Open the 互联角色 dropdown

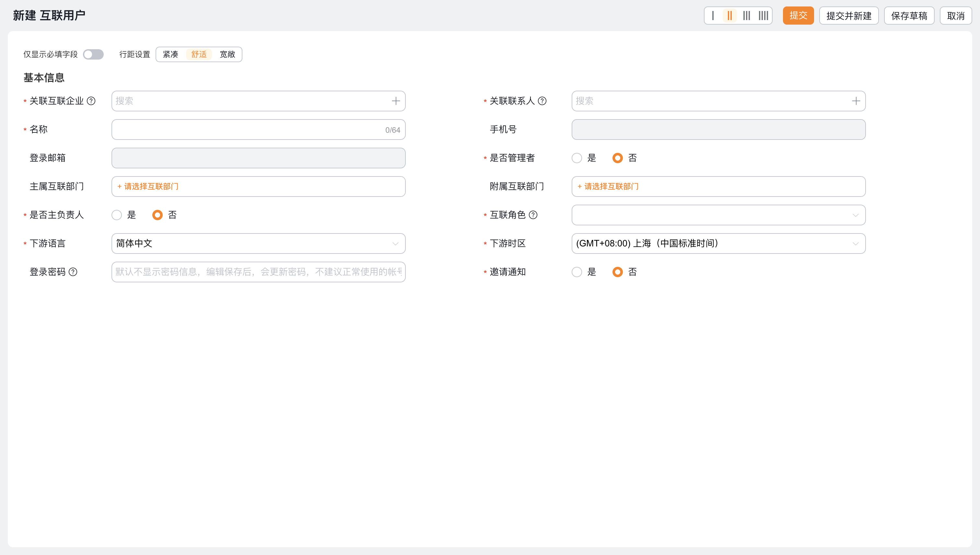[718, 215]
